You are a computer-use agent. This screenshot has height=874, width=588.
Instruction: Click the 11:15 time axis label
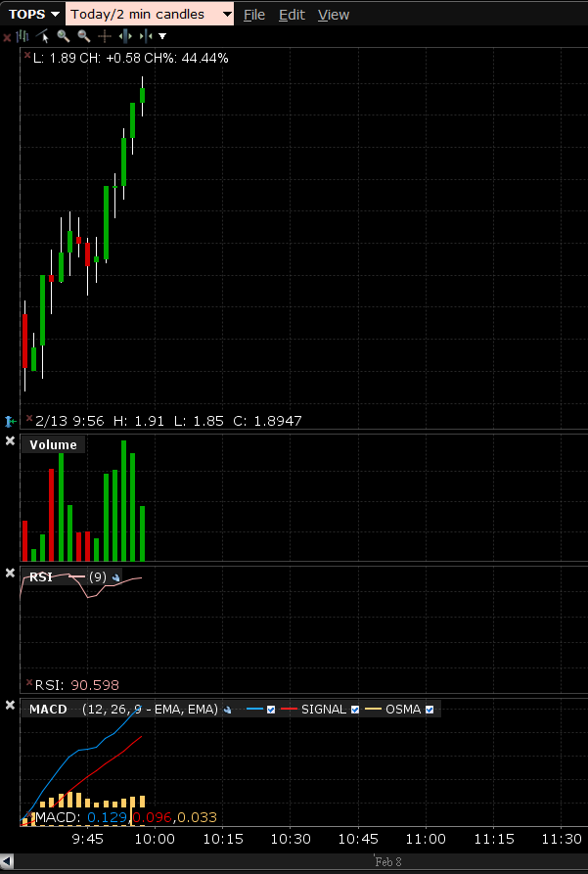pos(494,839)
